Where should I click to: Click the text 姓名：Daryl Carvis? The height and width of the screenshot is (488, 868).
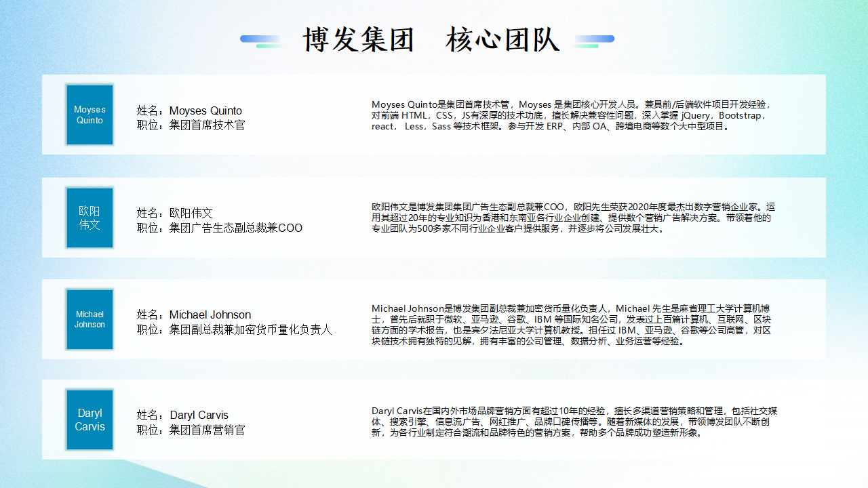[x=182, y=415]
